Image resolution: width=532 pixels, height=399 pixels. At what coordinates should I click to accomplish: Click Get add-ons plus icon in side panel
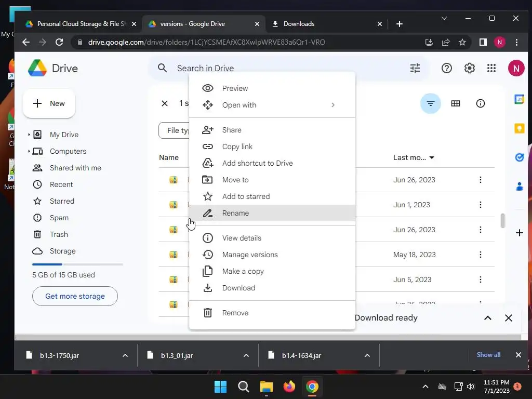(x=519, y=233)
